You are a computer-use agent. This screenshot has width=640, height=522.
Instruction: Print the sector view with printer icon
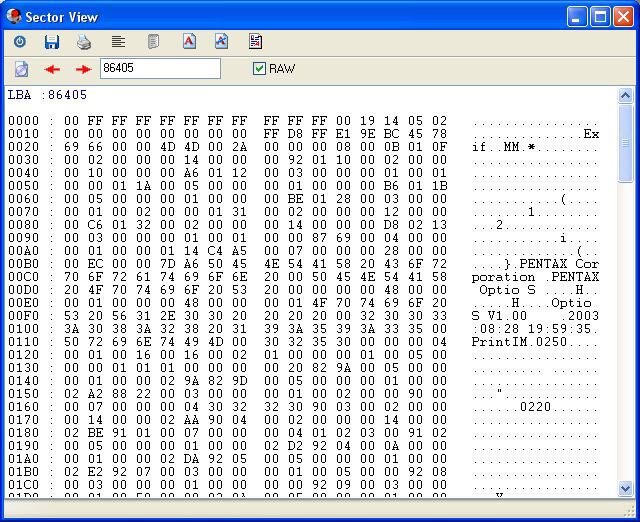pos(84,42)
